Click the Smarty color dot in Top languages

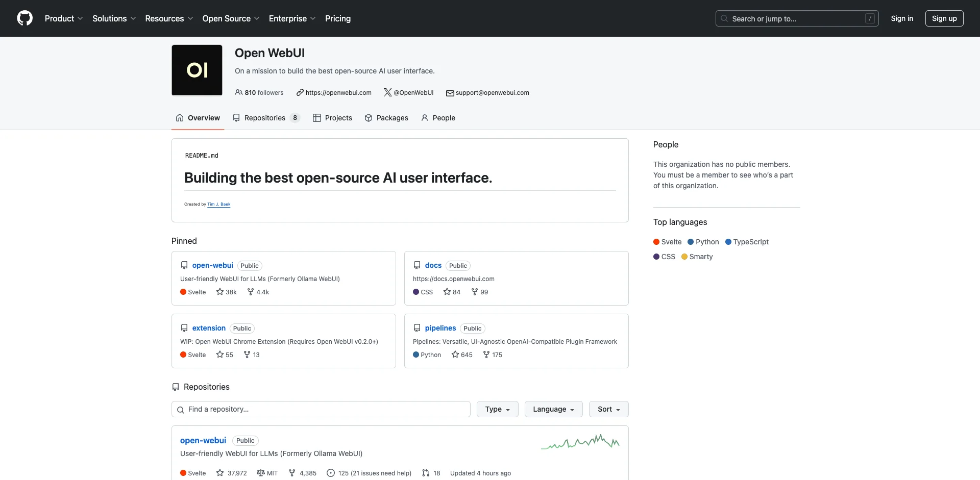684,257
